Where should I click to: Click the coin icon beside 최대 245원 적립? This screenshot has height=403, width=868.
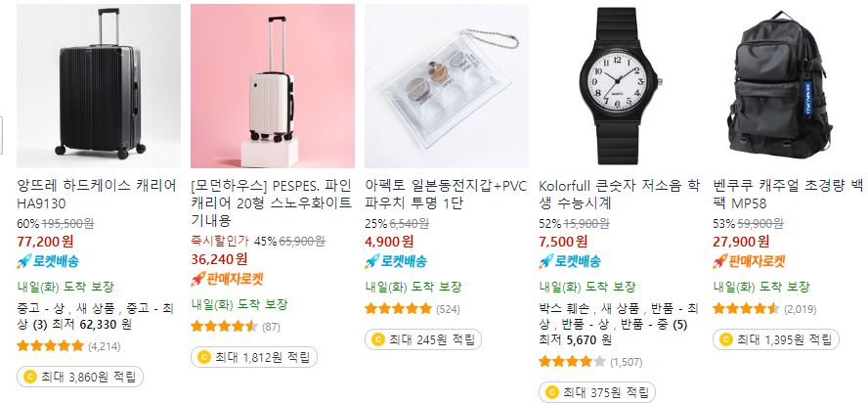[378, 339]
